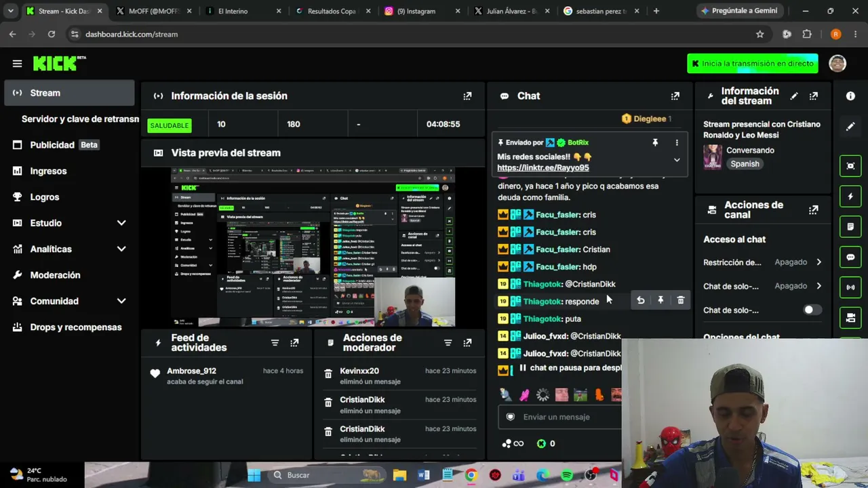
Task: Toggle the Chat de solo switch
Action: pos(812,310)
